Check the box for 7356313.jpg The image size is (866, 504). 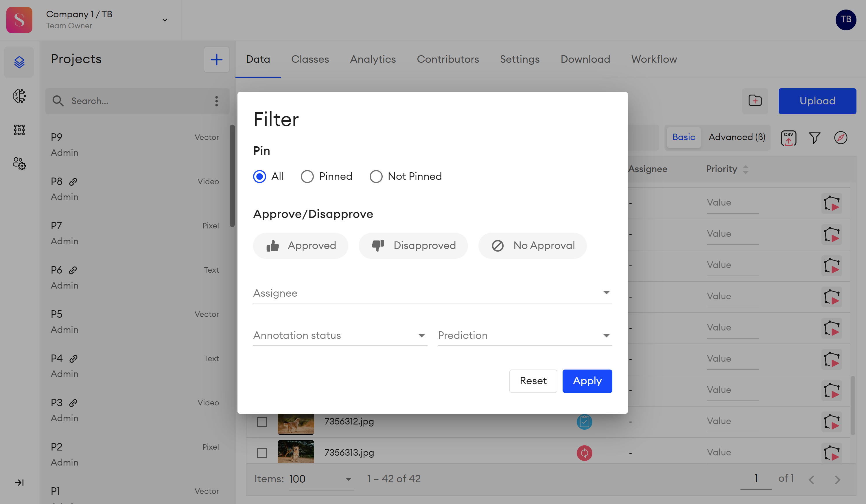[x=262, y=453]
